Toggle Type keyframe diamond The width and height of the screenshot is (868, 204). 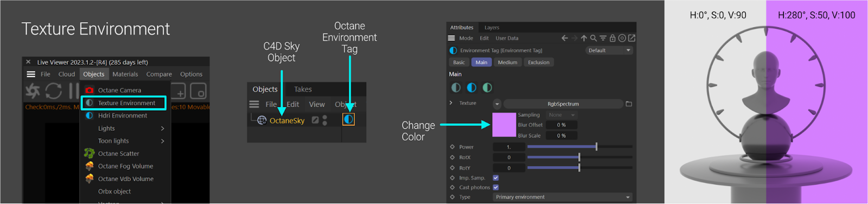[452, 197]
